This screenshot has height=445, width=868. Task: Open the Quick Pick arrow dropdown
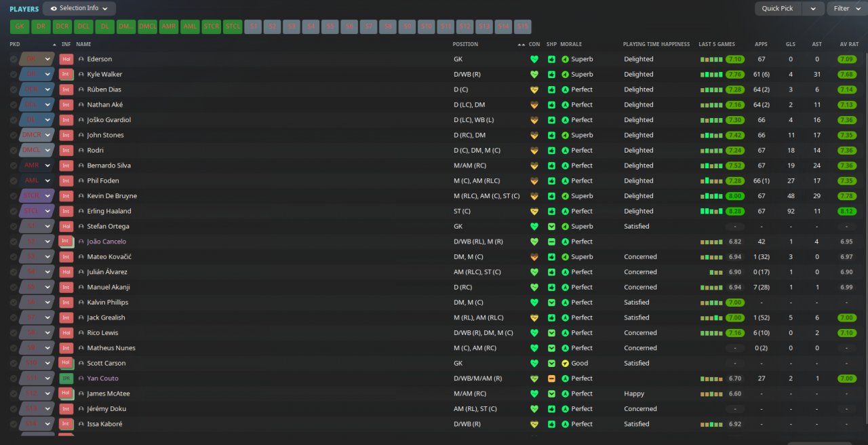point(812,9)
